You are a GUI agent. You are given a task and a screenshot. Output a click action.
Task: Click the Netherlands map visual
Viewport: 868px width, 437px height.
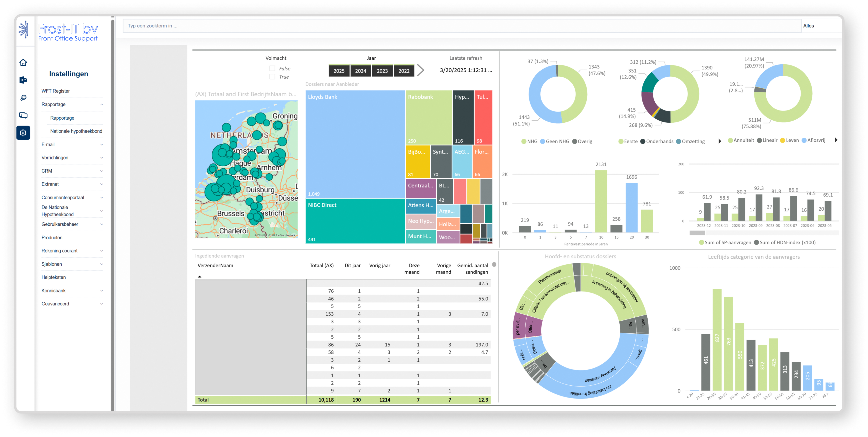pyautogui.click(x=246, y=169)
